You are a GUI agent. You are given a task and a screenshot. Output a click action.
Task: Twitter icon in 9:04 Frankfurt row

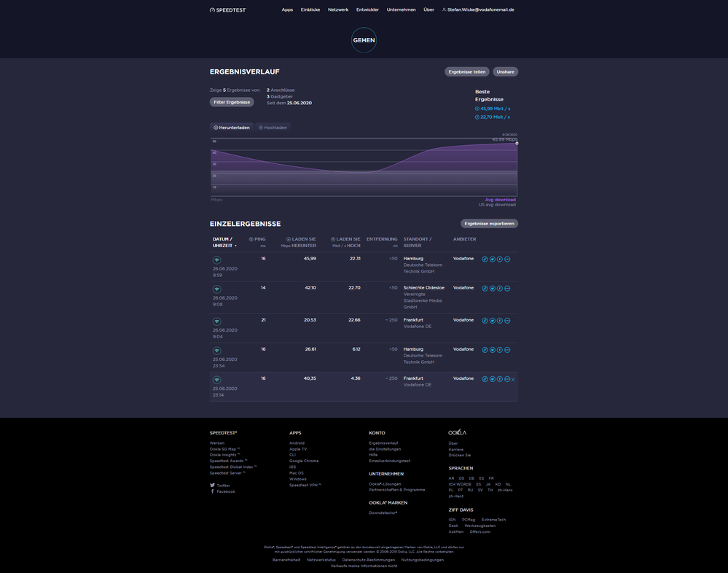point(492,320)
